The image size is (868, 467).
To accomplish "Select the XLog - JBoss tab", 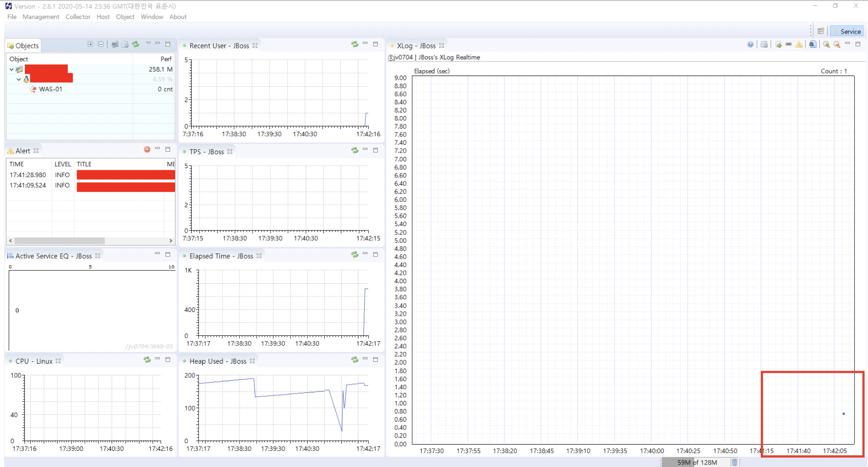I will coord(416,45).
